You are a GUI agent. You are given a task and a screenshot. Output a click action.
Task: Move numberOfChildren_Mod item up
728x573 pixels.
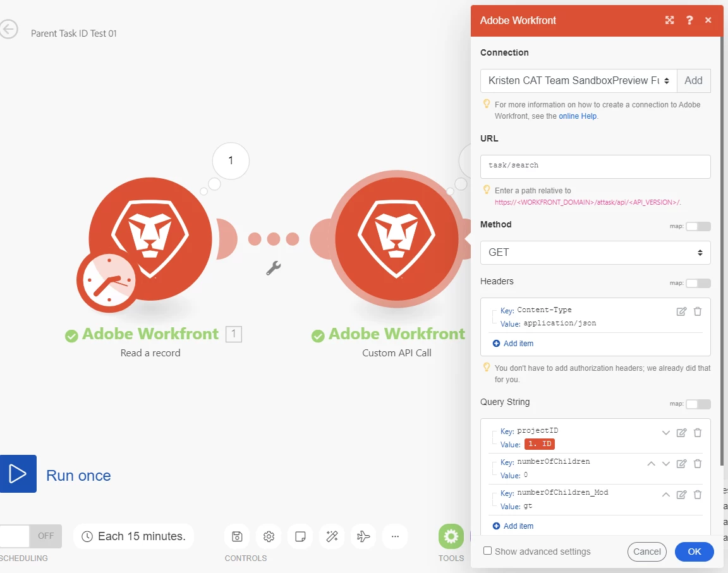(666, 495)
